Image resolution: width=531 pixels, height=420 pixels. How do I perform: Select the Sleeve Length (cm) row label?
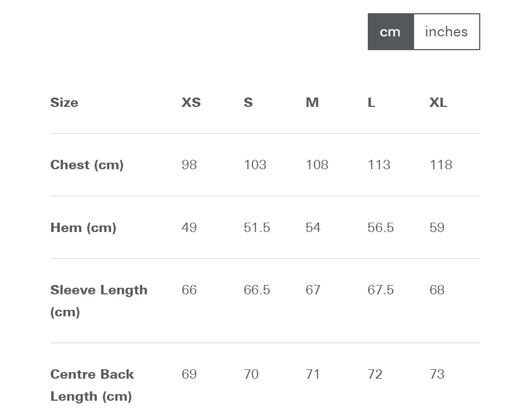pos(99,301)
